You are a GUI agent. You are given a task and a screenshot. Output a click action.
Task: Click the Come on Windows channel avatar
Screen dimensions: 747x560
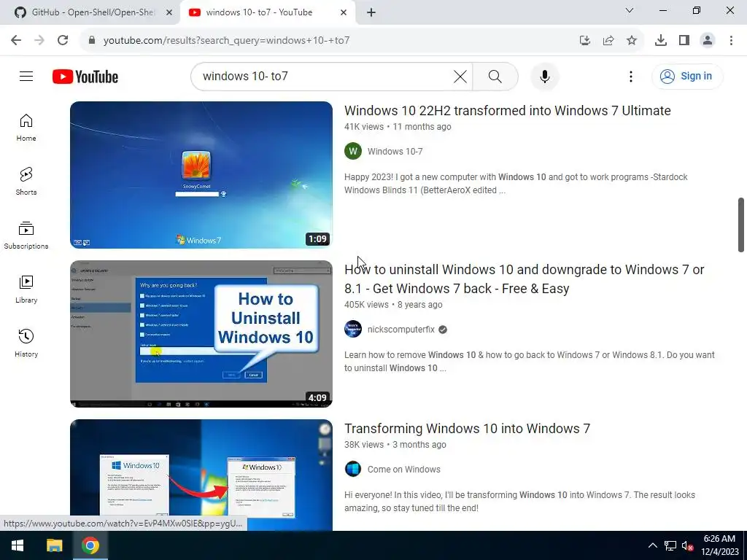click(353, 469)
